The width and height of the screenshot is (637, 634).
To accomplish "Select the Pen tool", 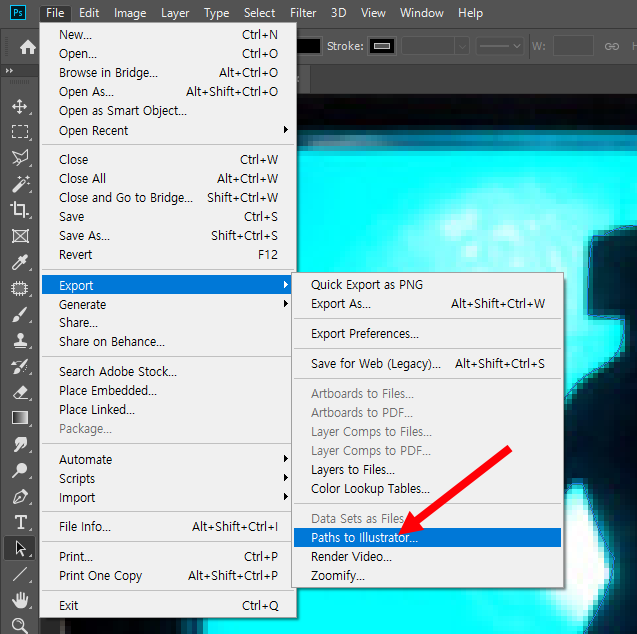I will [x=20, y=496].
